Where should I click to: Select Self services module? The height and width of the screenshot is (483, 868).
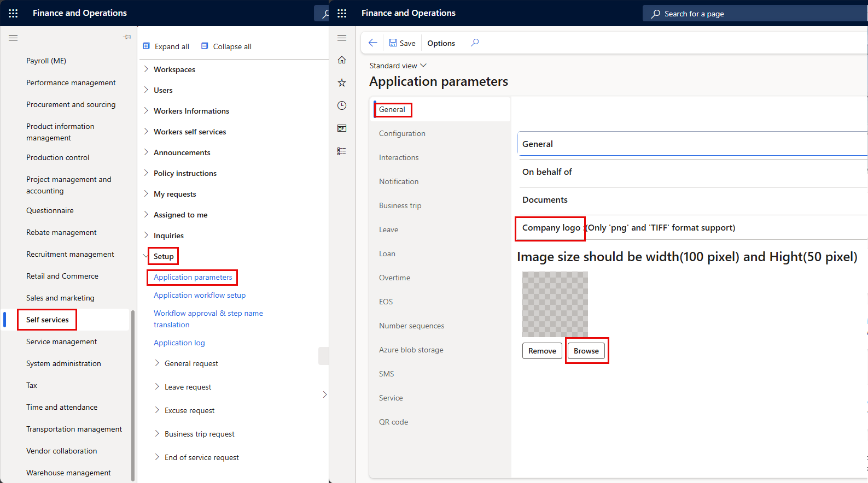click(48, 320)
